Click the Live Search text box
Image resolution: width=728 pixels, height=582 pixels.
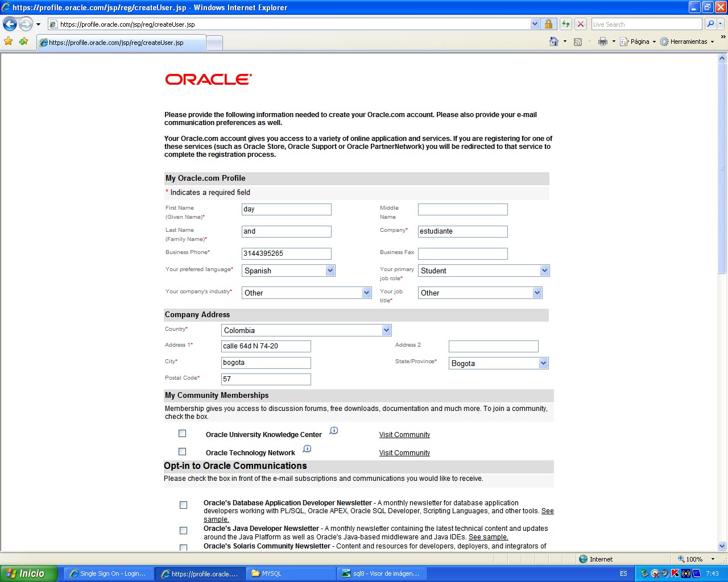(x=647, y=24)
